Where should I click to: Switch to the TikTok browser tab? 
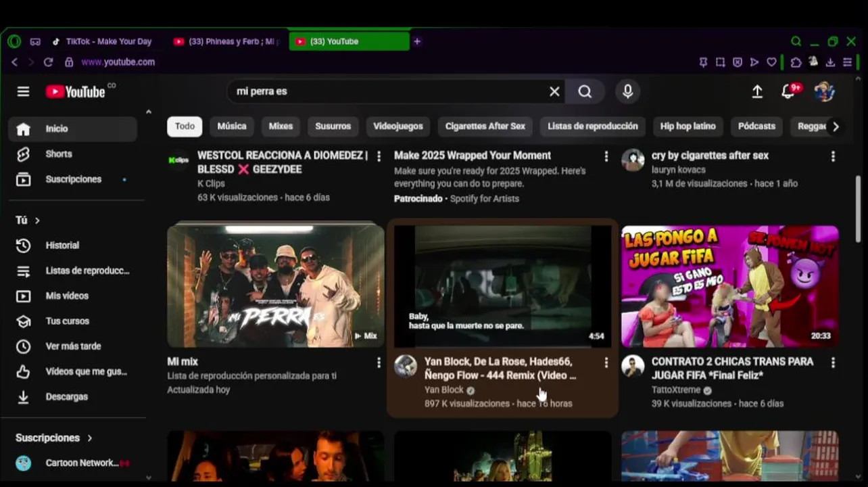[x=102, y=41]
